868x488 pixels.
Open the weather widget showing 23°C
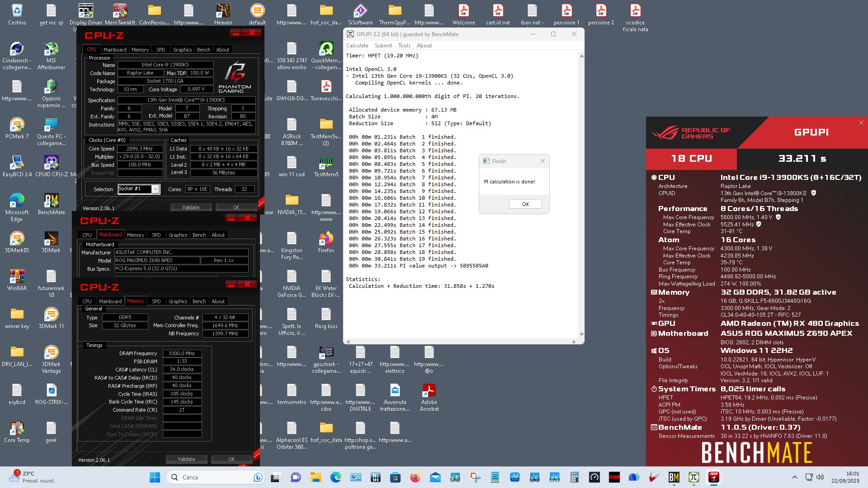(32, 477)
